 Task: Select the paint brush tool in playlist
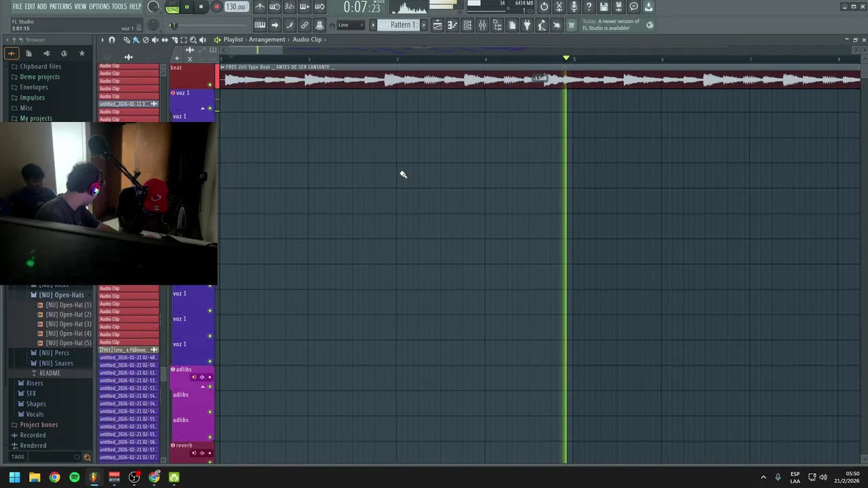point(136,40)
